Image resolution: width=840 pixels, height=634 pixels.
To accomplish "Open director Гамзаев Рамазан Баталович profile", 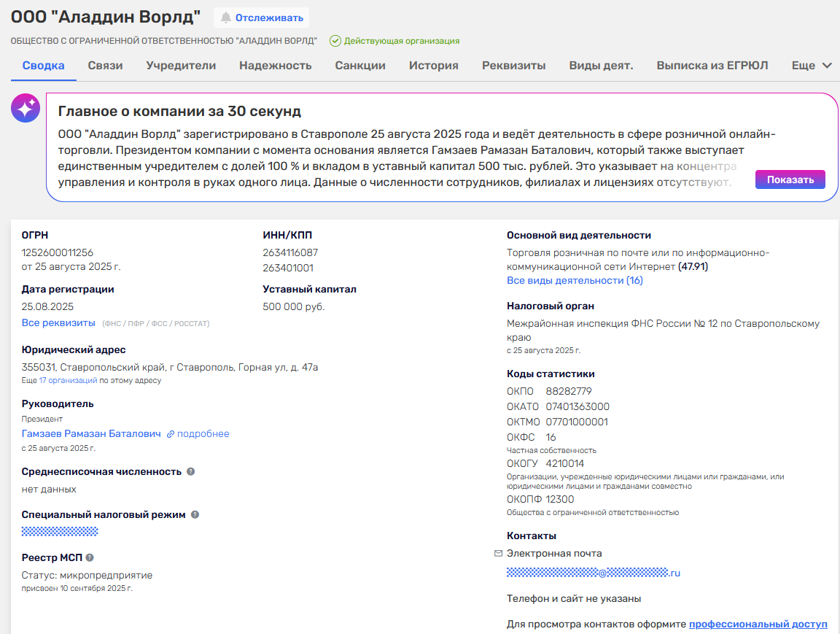I will (91, 433).
